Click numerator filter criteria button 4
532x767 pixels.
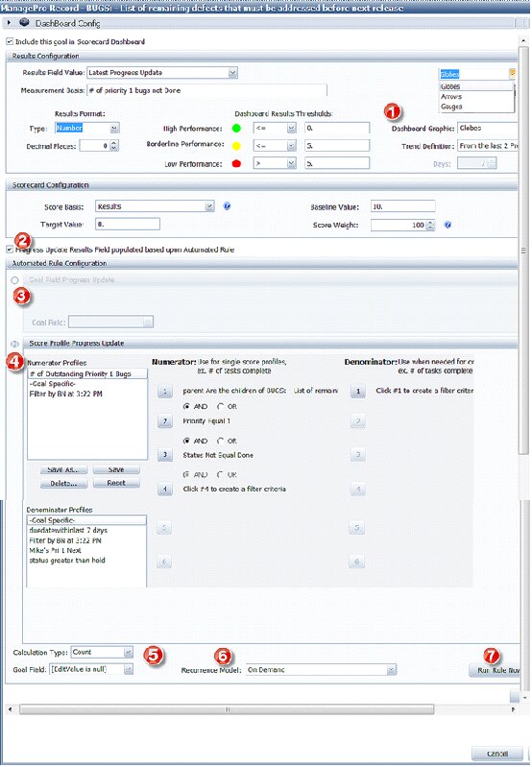165,490
